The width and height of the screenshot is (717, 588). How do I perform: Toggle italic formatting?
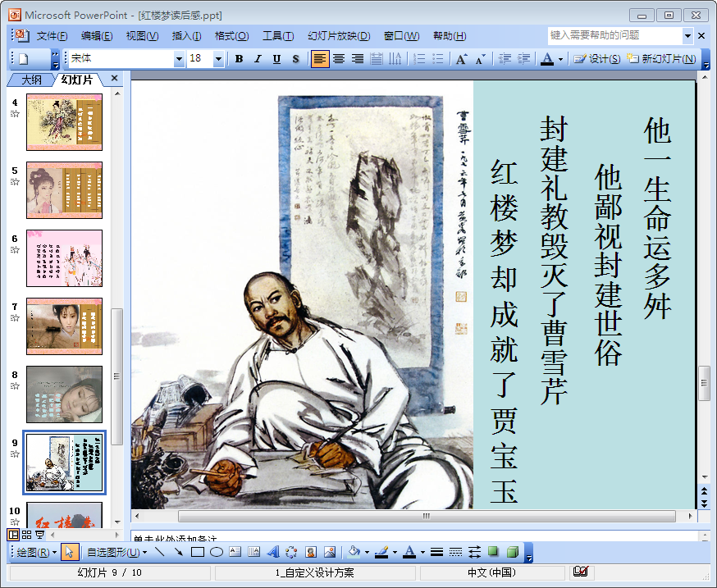[x=258, y=59]
